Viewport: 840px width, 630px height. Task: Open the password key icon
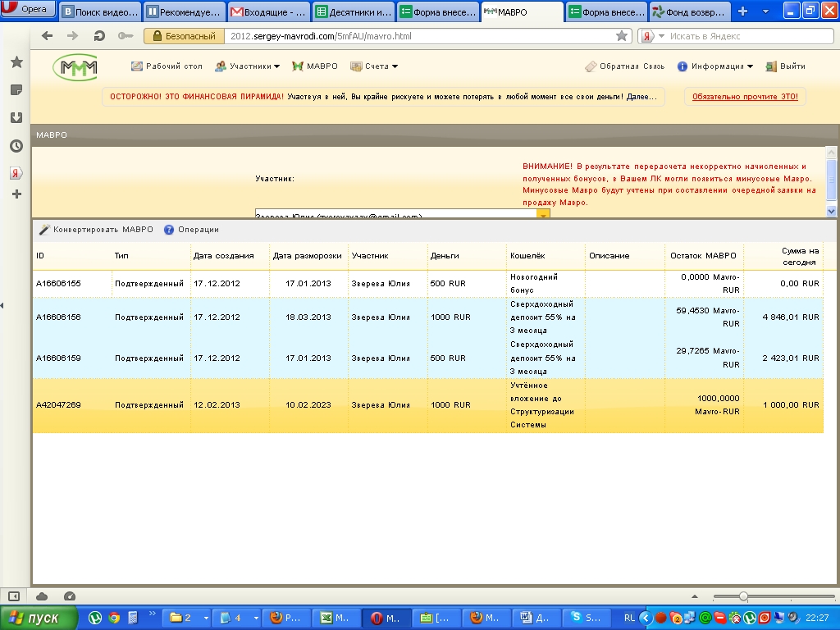pyautogui.click(x=126, y=36)
